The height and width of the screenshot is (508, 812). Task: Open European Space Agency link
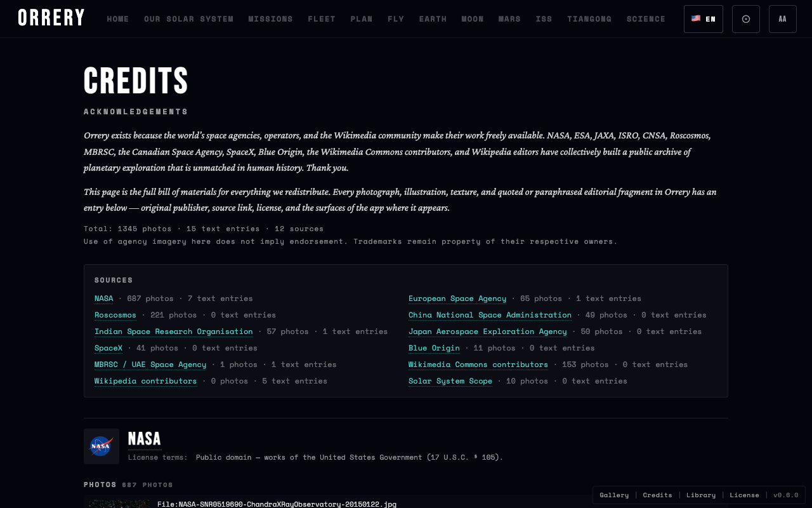(457, 298)
